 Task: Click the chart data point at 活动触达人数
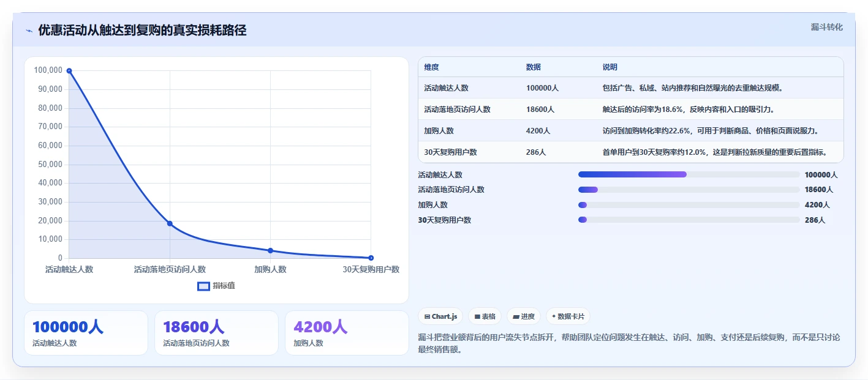coord(69,71)
